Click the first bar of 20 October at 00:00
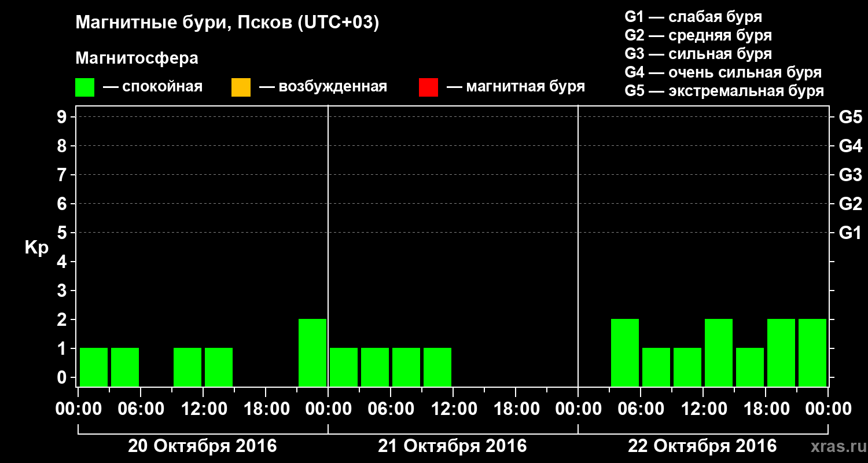868x463 pixels. 94,367
